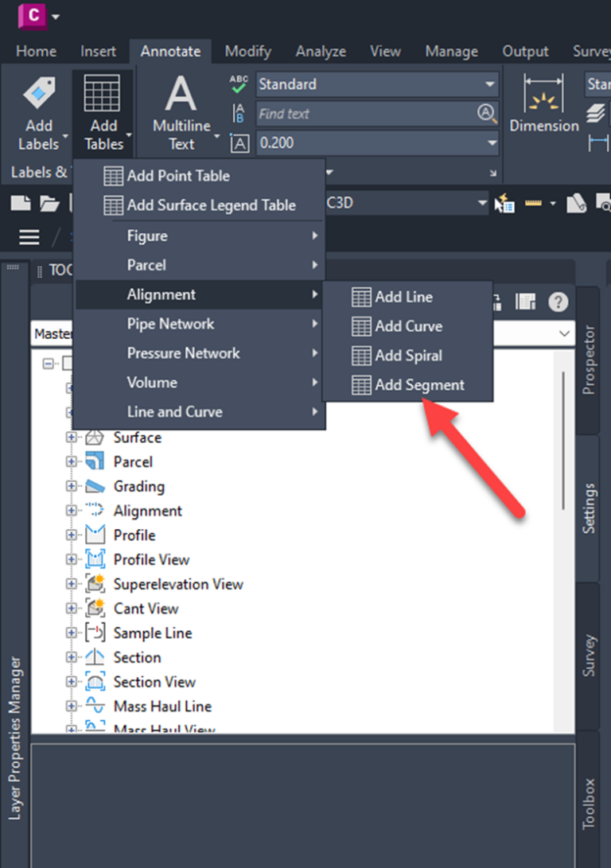The image size is (611, 868).
Task: Select Add Curve menu entry
Action: (x=408, y=326)
